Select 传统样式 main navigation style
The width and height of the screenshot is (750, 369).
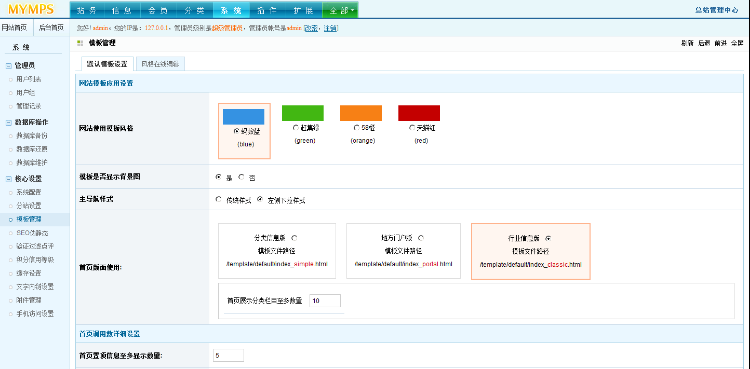tap(219, 199)
